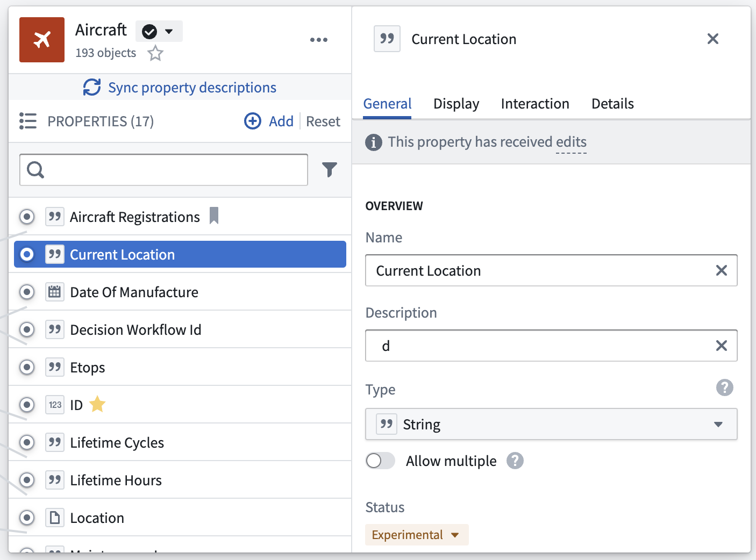
Task: Open the three-dots more options menu
Action: coord(319,40)
